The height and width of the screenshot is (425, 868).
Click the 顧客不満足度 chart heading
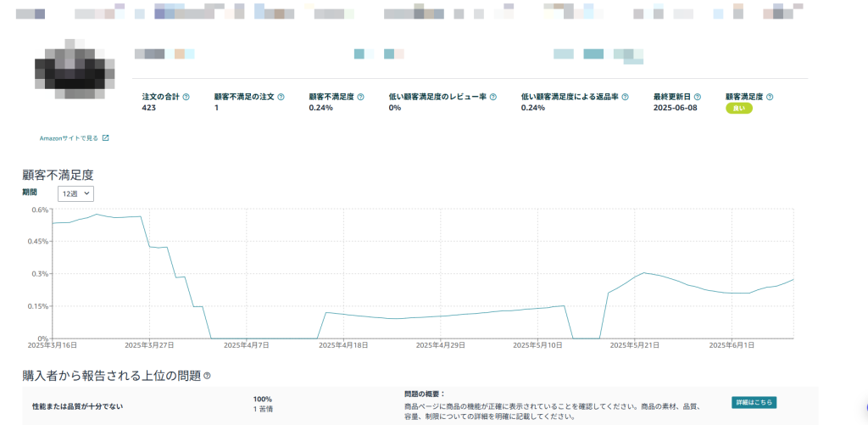click(x=58, y=175)
